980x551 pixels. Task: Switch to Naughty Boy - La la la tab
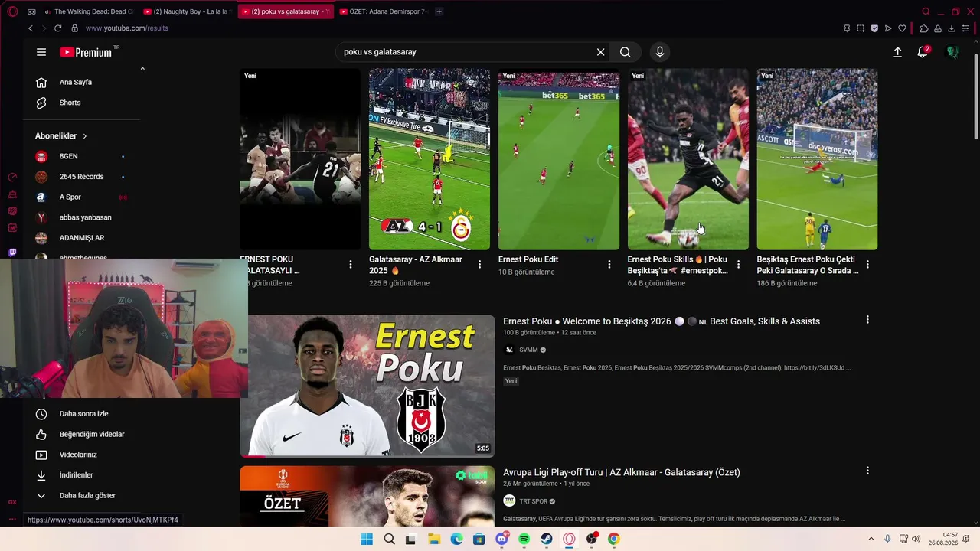(188, 11)
